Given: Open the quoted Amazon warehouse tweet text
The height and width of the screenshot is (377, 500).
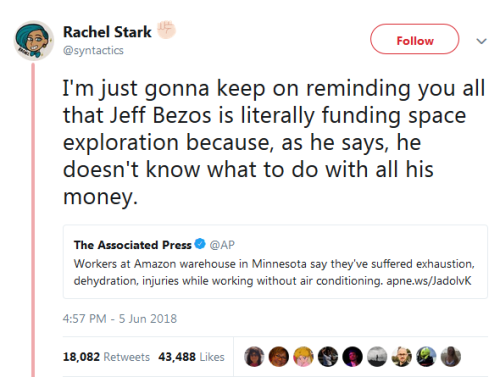Looking at the screenshot, I should point(274,272).
